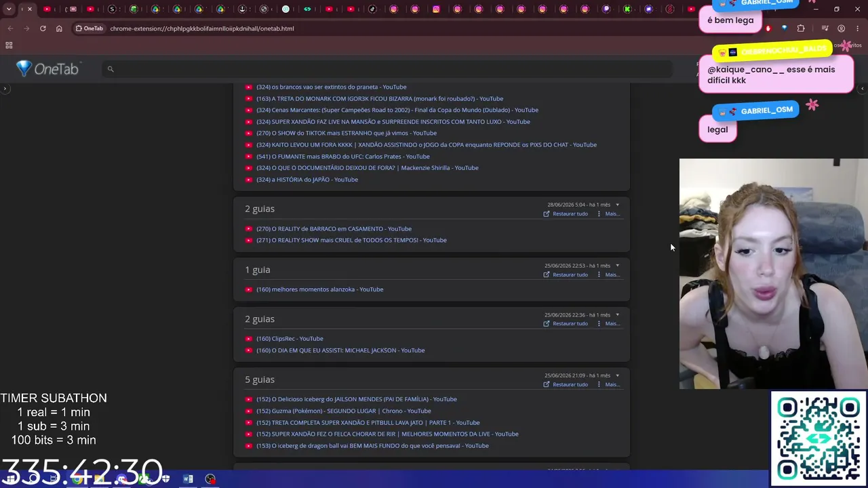Open 'TRETA COMPLETA SUPER XANDÃO E PITBULL' link
The height and width of the screenshot is (488, 868).
click(x=368, y=422)
